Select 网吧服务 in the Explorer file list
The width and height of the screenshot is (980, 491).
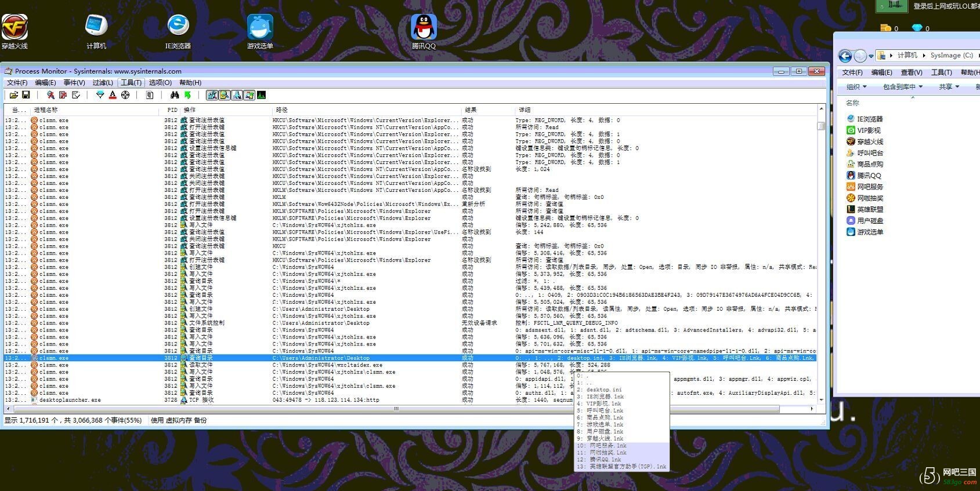pyautogui.click(x=865, y=187)
